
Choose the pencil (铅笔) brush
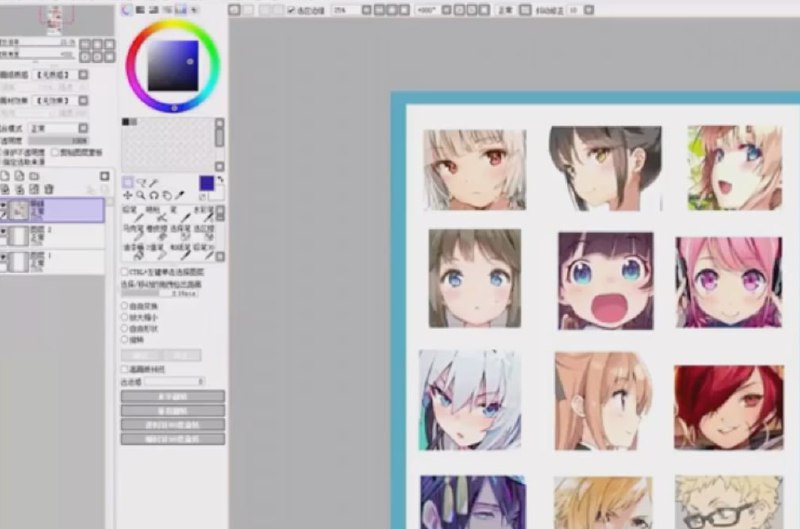(x=135, y=214)
